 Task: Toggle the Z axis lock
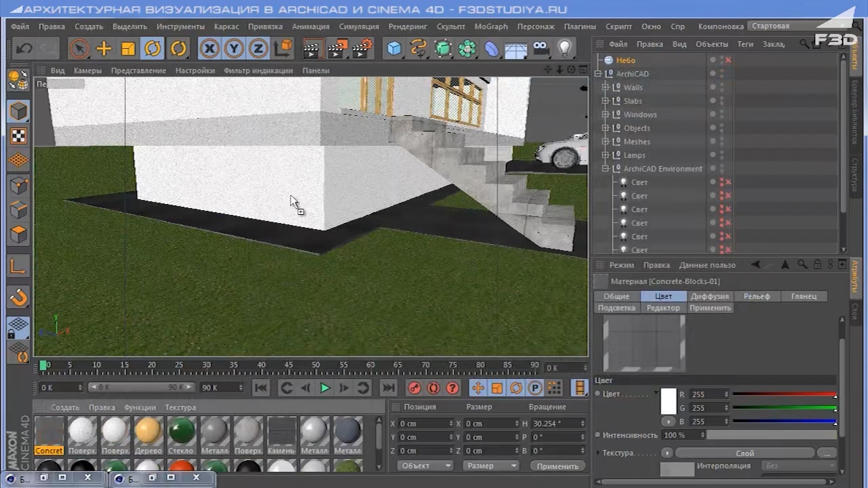point(258,48)
